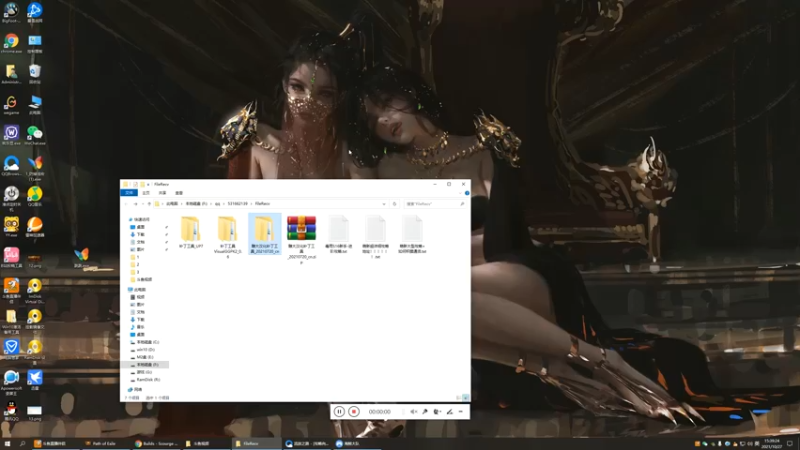
Task: Select folder "1" in the navigation pane
Action: point(135,257)
